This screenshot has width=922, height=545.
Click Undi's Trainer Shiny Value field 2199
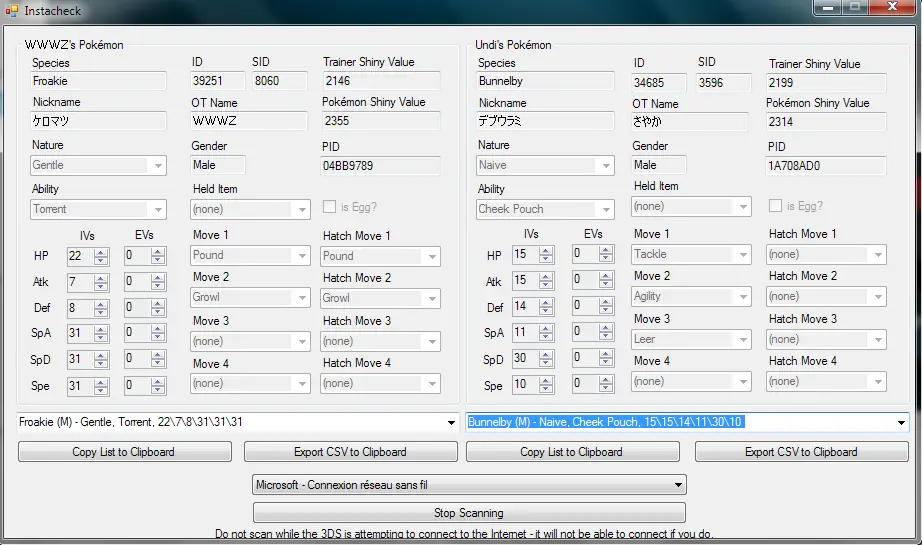tap(826, 83)
